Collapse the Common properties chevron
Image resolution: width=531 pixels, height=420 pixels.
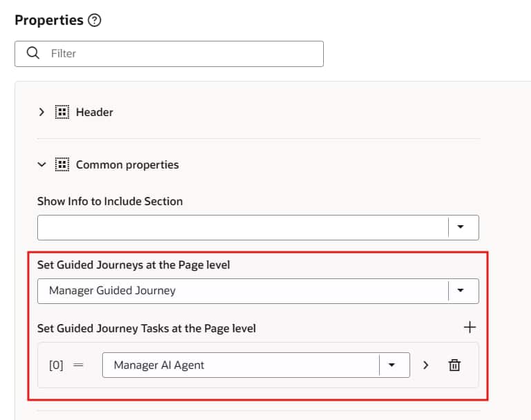[x=42, y=164]
